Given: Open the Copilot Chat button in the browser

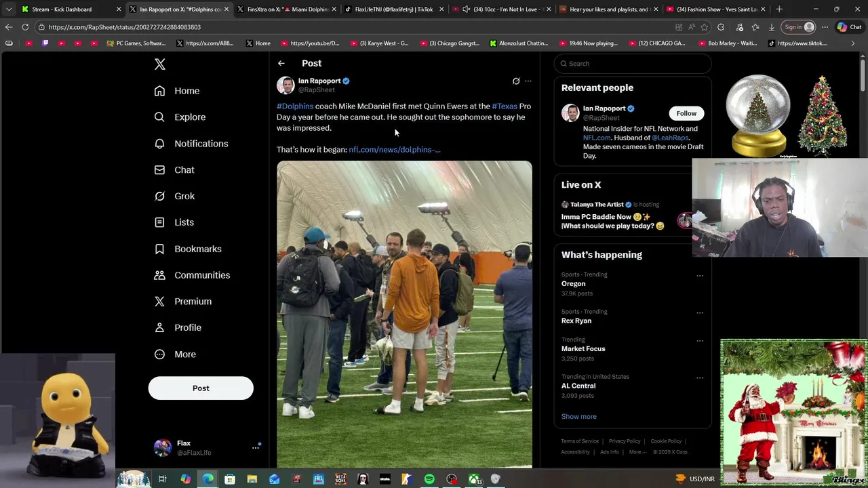Looking at the screenshot, I should pos(850,27).
